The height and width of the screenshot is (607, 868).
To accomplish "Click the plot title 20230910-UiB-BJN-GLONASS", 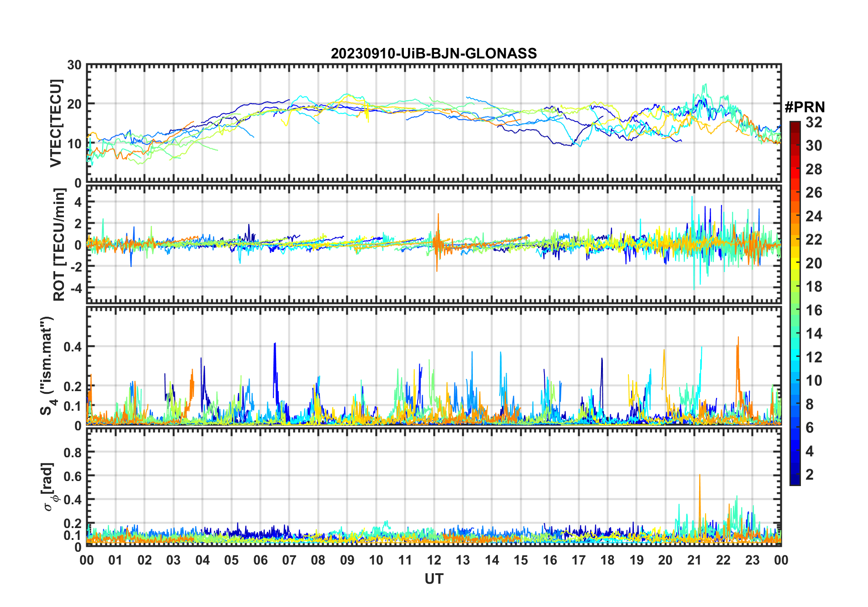I will [x=434, y=54].
